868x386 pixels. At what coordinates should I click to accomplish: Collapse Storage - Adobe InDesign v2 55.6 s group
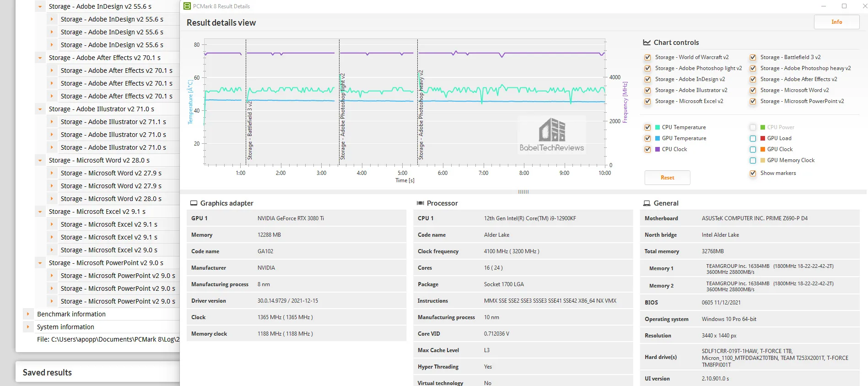[40, 6]
